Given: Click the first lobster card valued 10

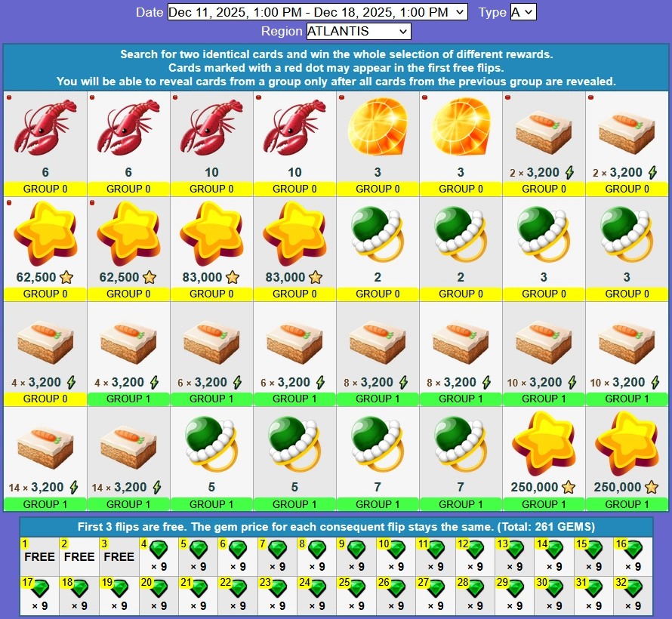Looking at the screenshot, I should (211, 143).
